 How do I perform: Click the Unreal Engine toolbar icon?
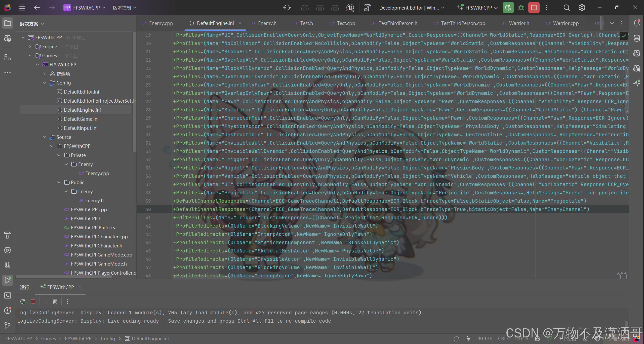click(350, 8)
